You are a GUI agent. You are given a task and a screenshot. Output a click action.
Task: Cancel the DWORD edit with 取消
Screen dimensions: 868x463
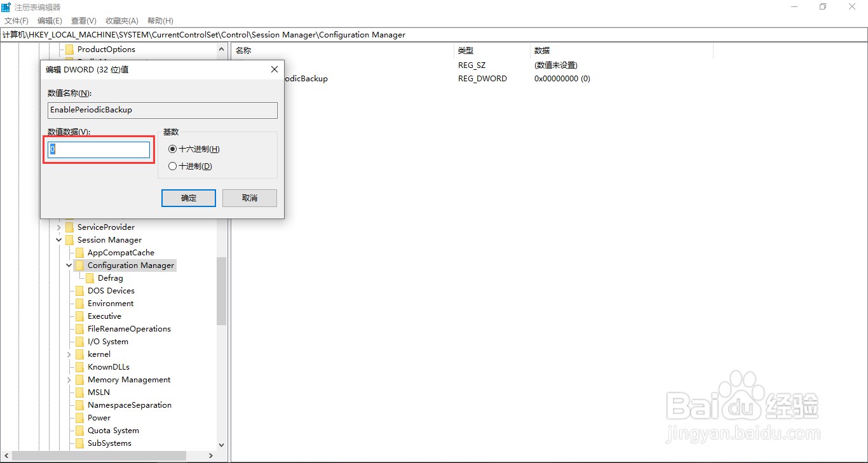coord(250,198)
